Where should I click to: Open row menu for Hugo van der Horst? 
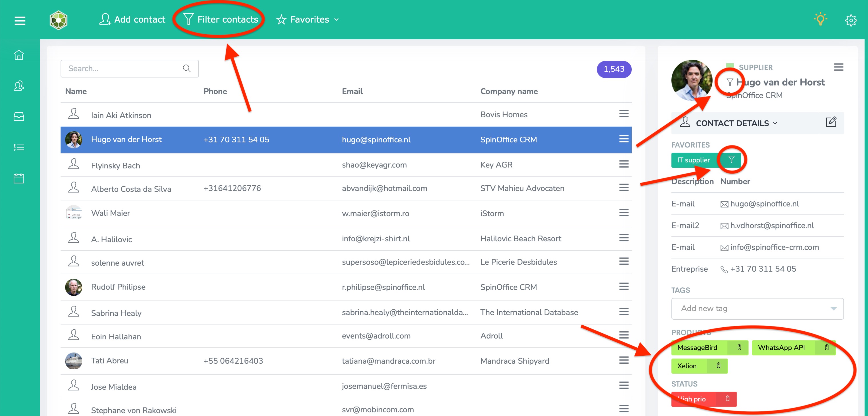pyautogui.click(x=624, y=139)
